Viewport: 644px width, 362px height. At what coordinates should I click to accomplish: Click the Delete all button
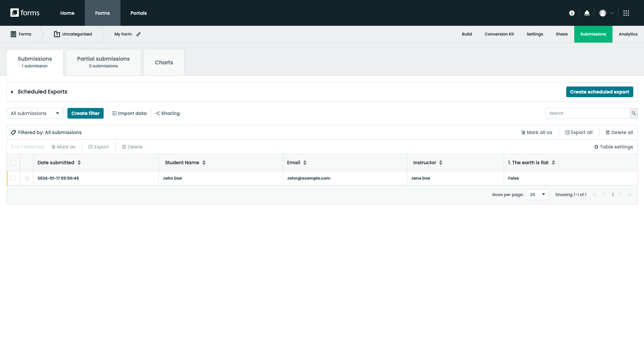tap(619, 132)
